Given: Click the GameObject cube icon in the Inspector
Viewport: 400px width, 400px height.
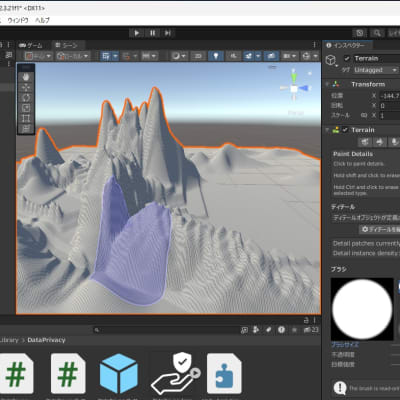Looking at the screenshot, I should point(331,60).
